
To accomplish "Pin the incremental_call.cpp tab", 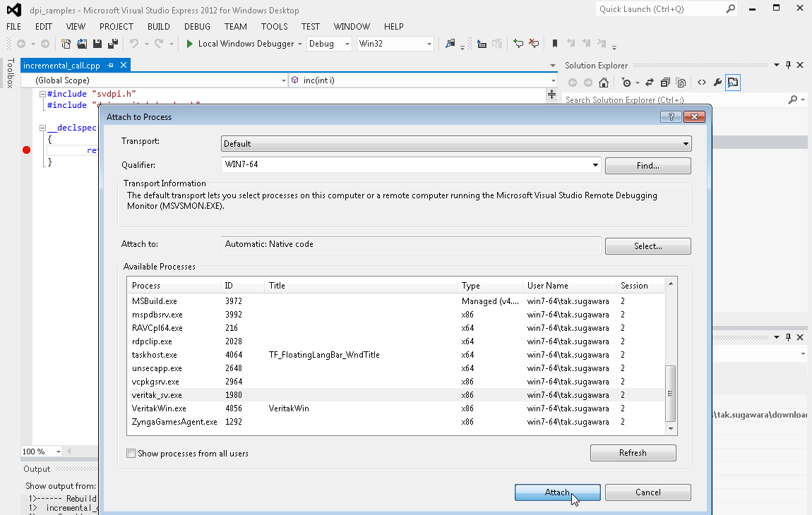I will 110,65.
